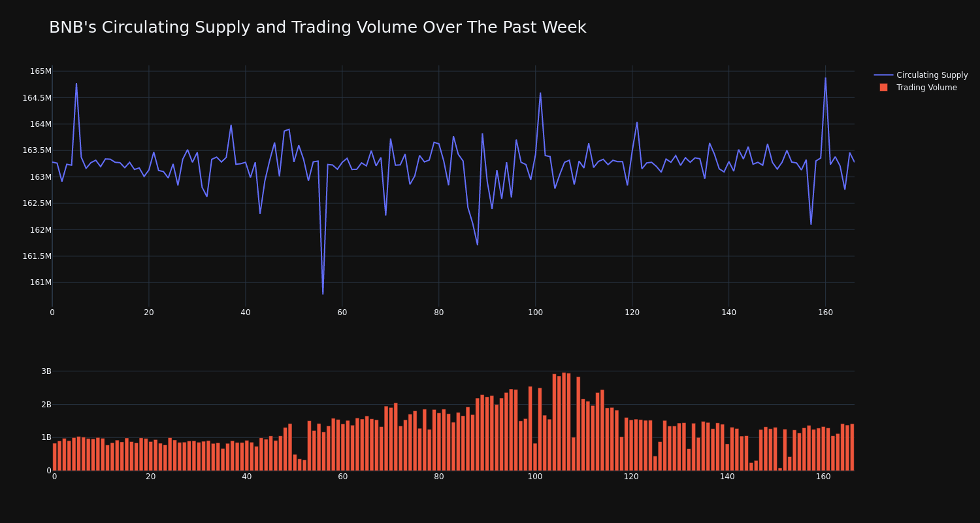Click the 161.5M y-axis label
The image size is (980, 523).
click(37, 256)
